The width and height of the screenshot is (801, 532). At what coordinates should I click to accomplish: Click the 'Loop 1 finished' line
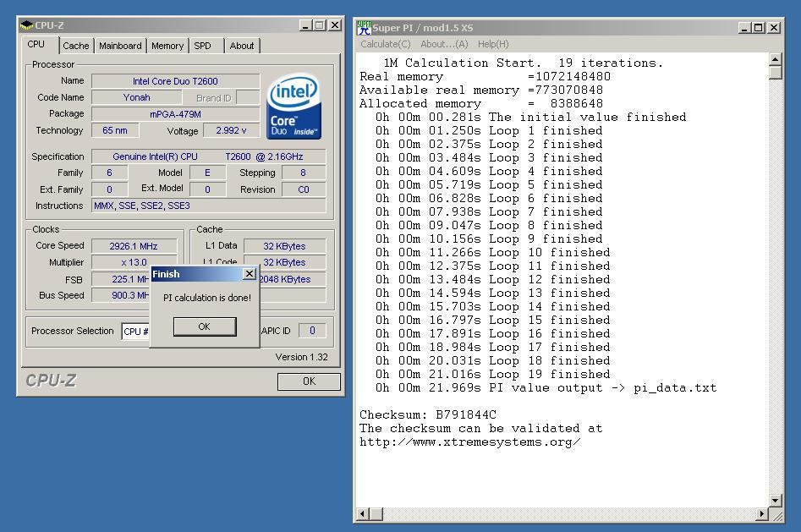(489, 131)
